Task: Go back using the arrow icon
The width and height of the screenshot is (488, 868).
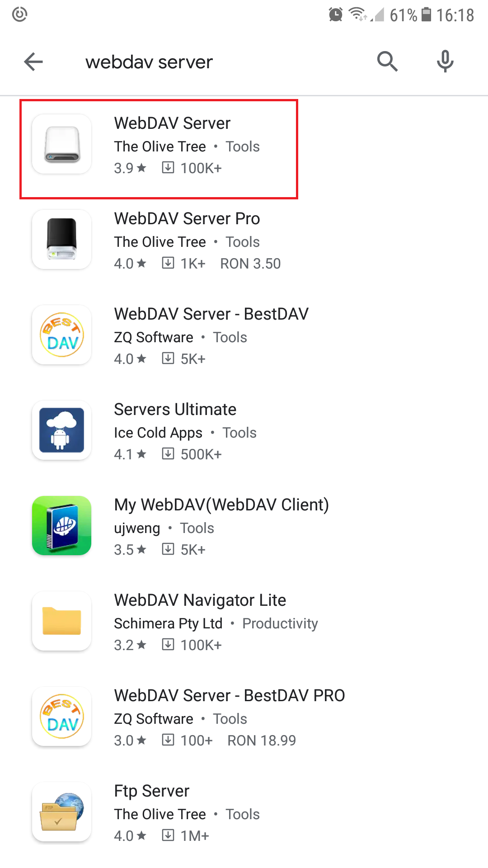Action: point(33,61)
